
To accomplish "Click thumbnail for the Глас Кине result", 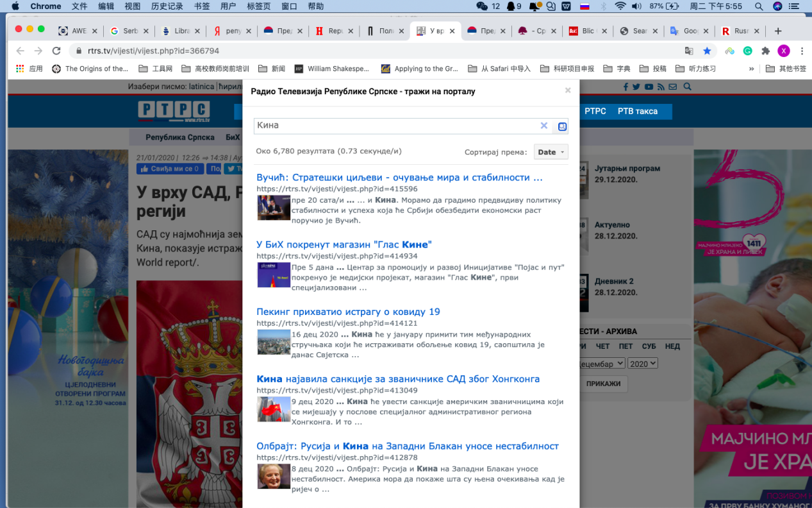I will pos(274,275).
